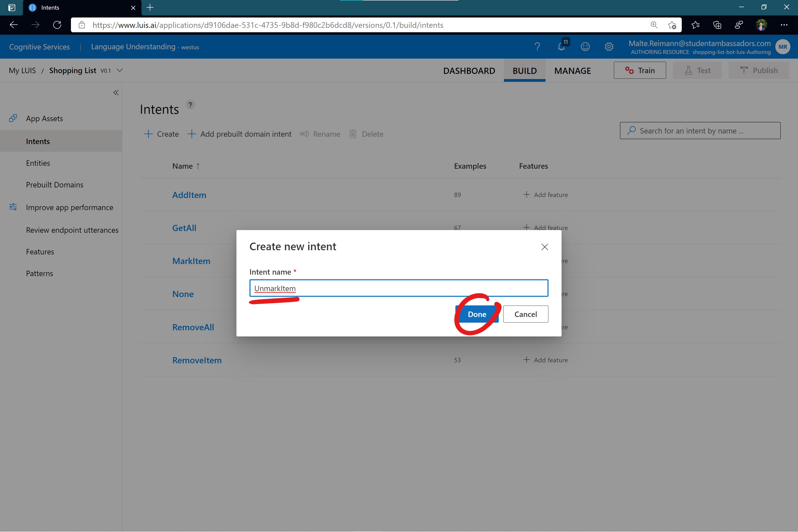Sort intents by Name column arrow

coord(198,166)
